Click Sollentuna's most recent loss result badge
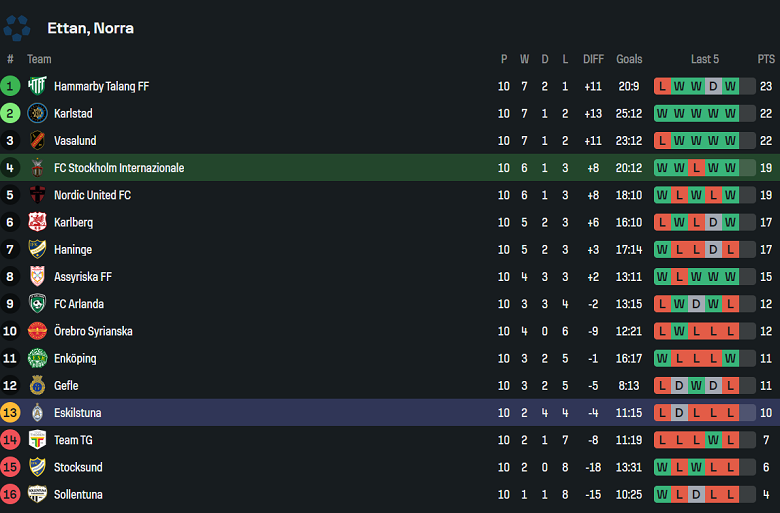Viewport: 780px width, 513px height. pyautogui.click(x=730, y=494)
